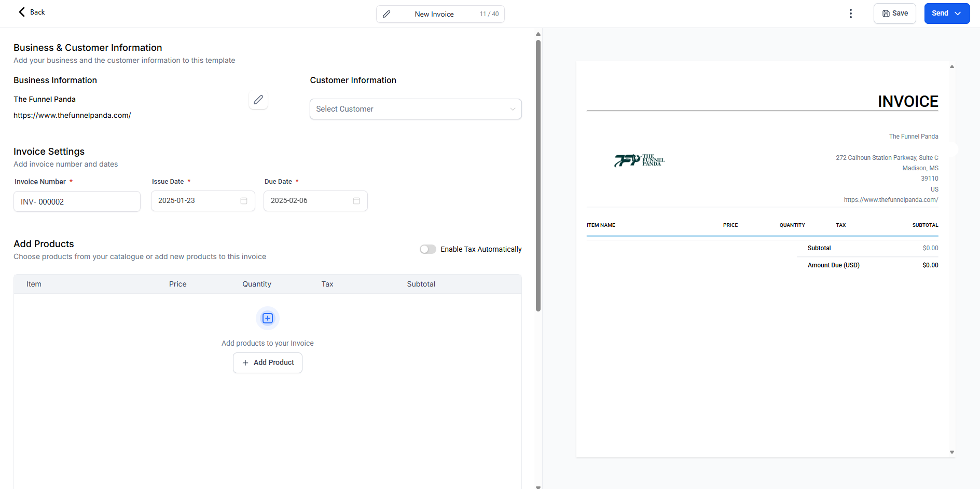The width and height of the screenshot is (980, 489).
Task: Click the New Invoice title field
Action: click(x=434, y=14)
